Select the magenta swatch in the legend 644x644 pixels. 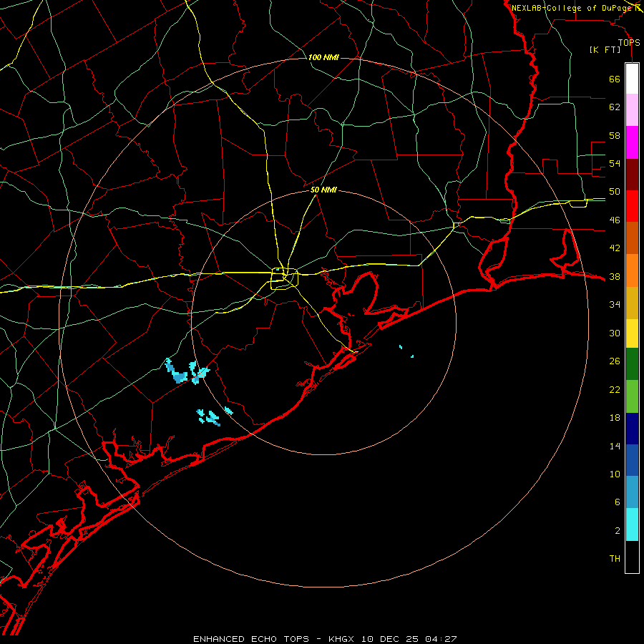point(632,142)
